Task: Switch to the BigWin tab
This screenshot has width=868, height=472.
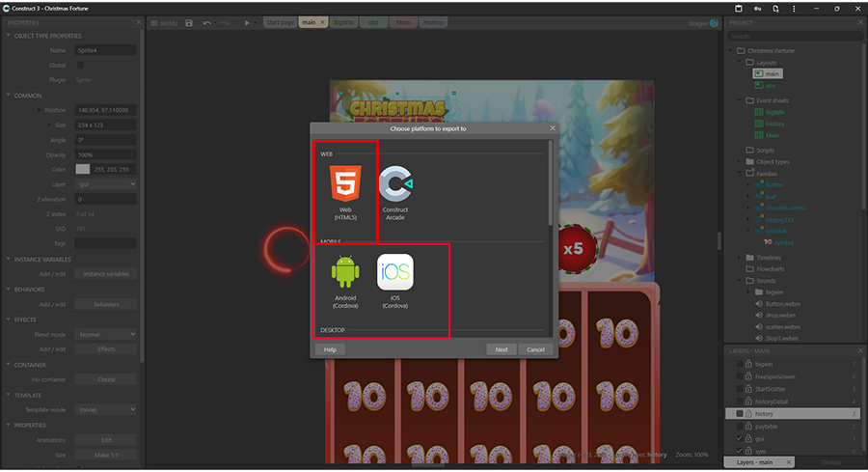Action: click(344, 22)
